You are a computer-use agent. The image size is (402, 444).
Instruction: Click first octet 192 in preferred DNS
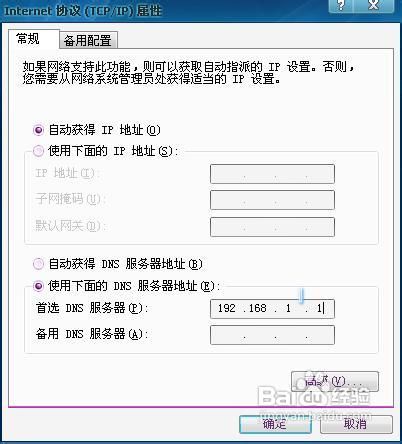[x=227, y=308]
